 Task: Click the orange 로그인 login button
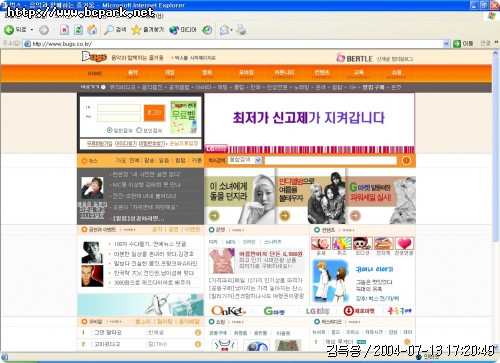coord(154,113)
